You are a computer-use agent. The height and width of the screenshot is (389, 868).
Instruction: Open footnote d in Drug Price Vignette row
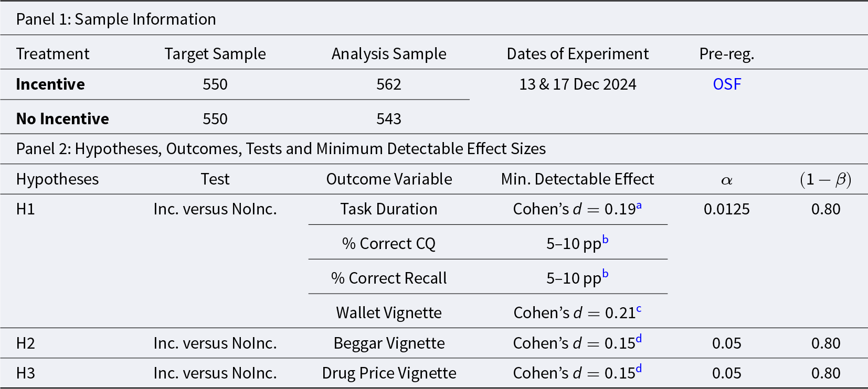click(x=639, y=370)
